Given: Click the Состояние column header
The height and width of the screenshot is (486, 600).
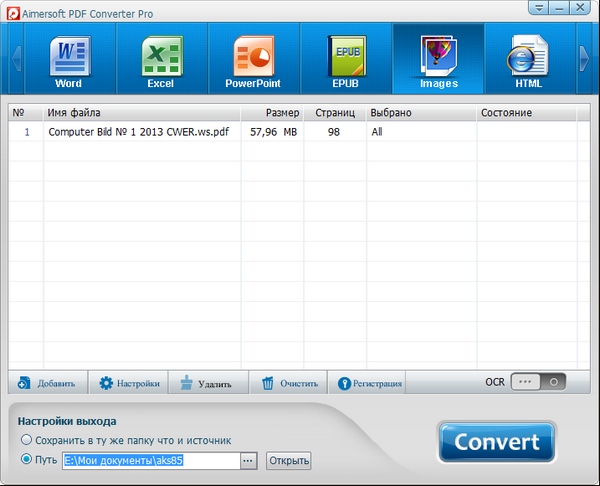Looking at the screenshot, I should 527,113.
